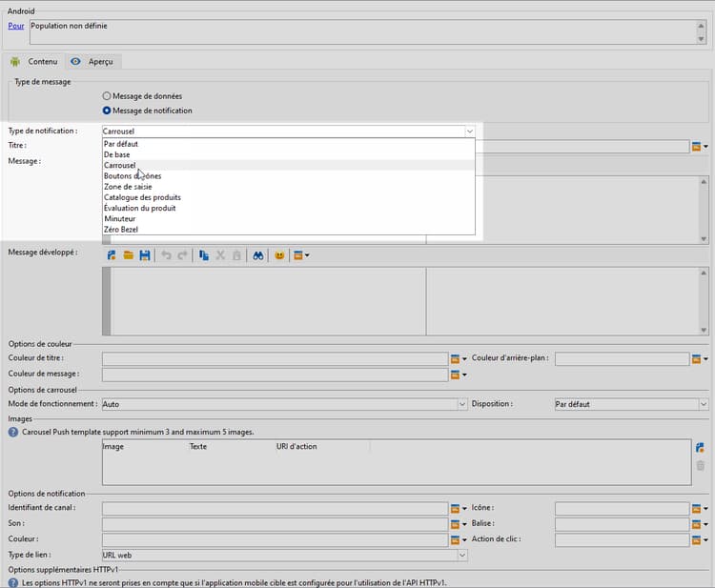715x588 pixels.
Task: Choose Carrousel in notification type list
Action: pyautogui.click(x=289, y=165)
